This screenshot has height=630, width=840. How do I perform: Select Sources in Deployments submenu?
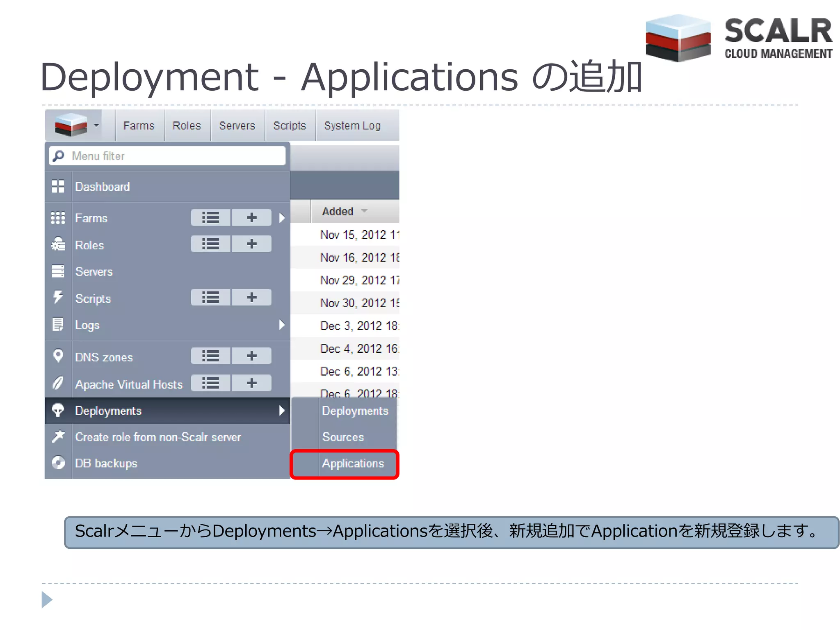pyautogui.click(x=343, y=437)
